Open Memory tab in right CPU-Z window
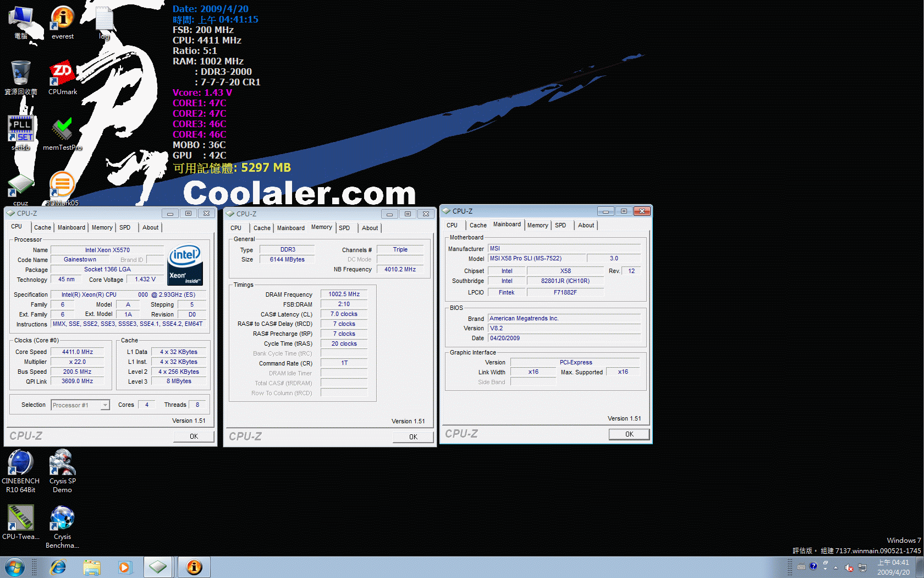 (x=537, y=225)
